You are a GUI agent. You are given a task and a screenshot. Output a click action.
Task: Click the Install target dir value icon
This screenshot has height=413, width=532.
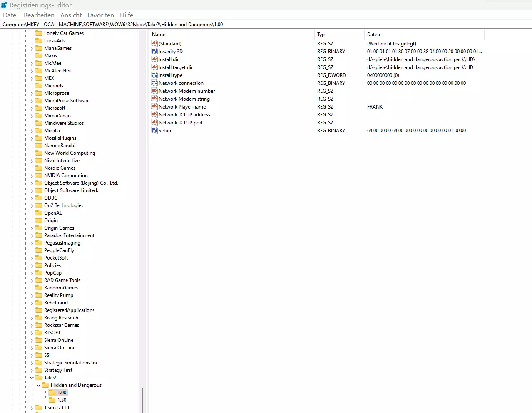154,67
